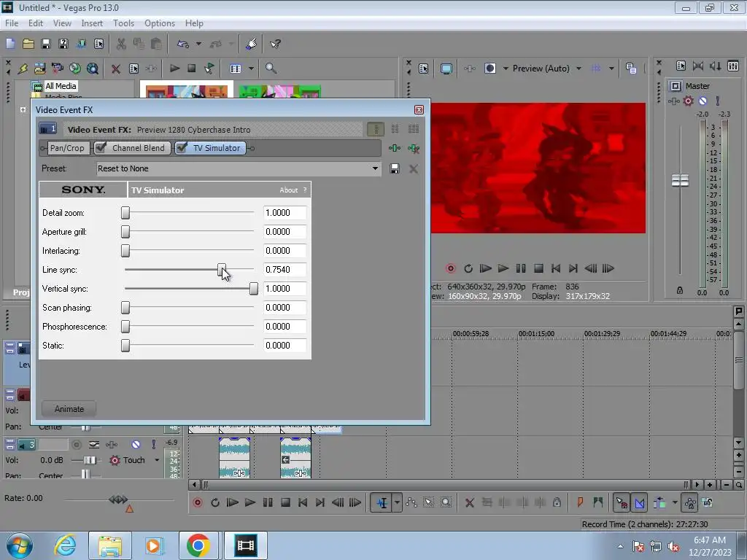This screenshot has height=560, width=747.
Task: Click the Undo arrow icon
Action: coord(183,44)
